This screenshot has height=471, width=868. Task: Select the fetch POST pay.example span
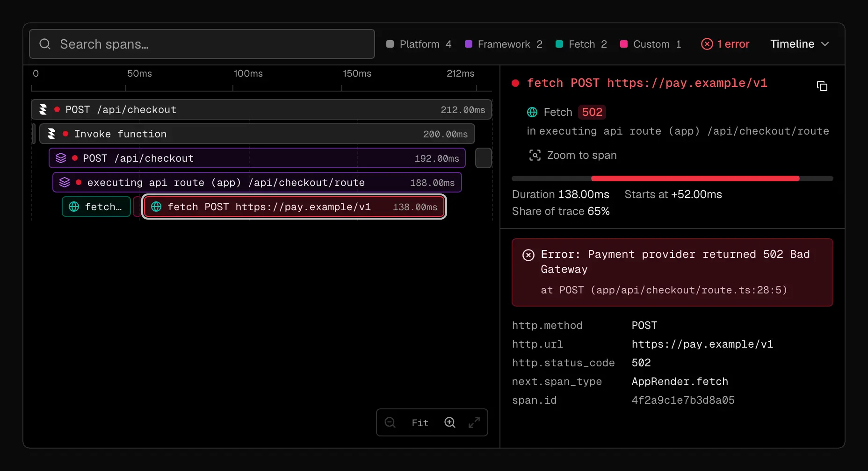click(x=294, y=207)
